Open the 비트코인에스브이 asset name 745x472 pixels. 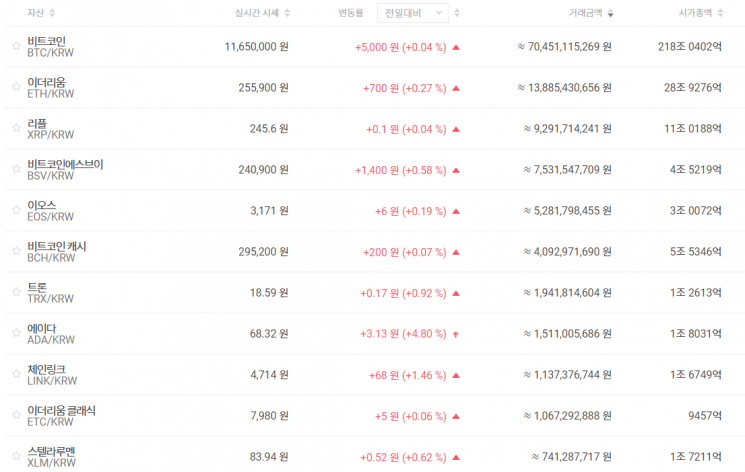[65, 164]
